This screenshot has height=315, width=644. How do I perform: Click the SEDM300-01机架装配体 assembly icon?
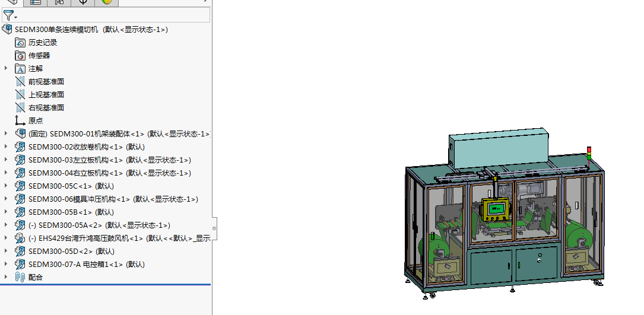tap(20, 133)
